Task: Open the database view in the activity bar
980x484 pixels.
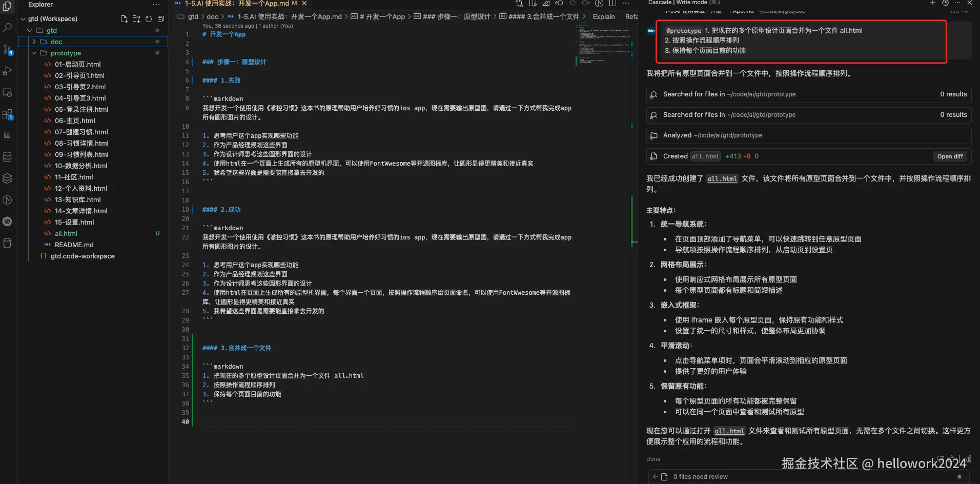Action: 7,157
